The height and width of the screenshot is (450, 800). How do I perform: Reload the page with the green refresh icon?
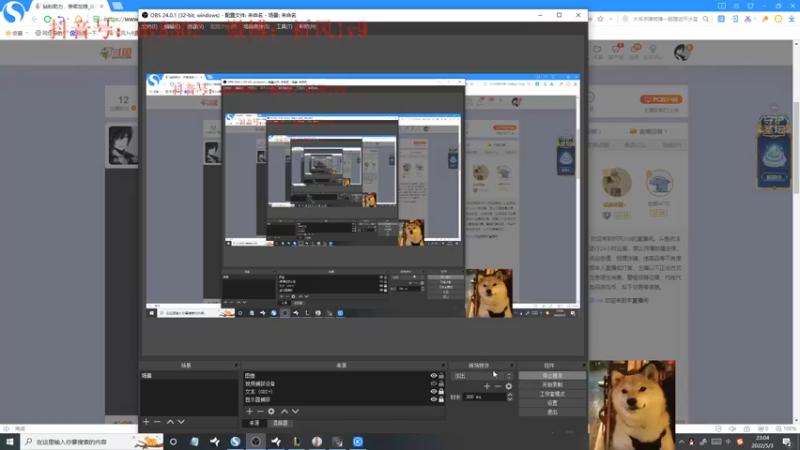click(x=47, y=19)
